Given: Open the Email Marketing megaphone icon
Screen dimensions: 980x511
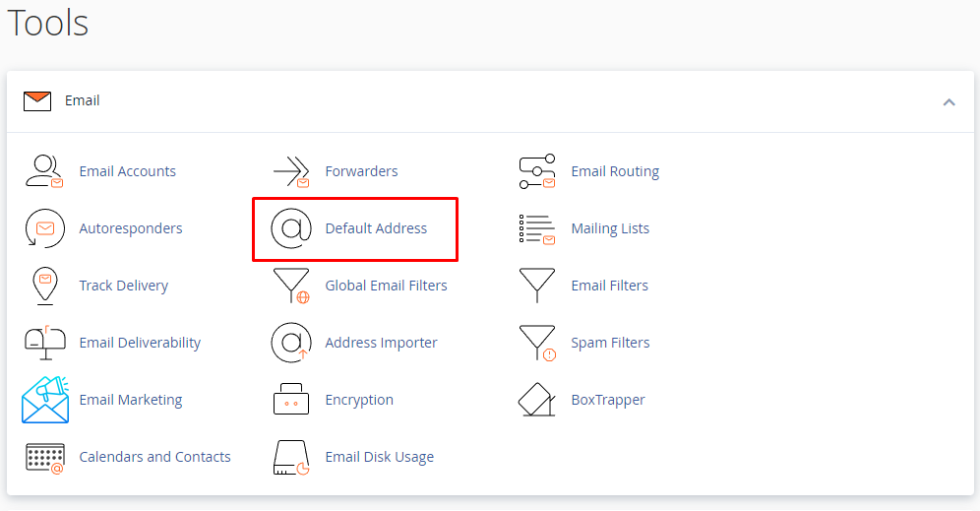Looking at the screenshot, I should click(44, 400).
